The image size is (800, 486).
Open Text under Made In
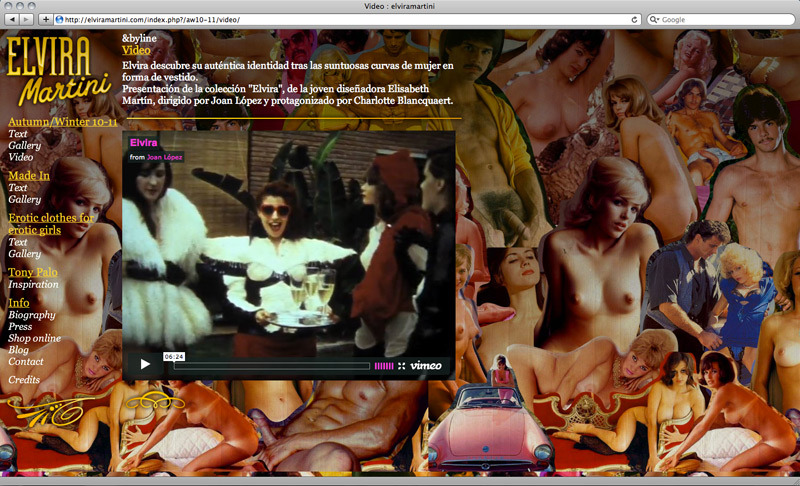point(17,188)
